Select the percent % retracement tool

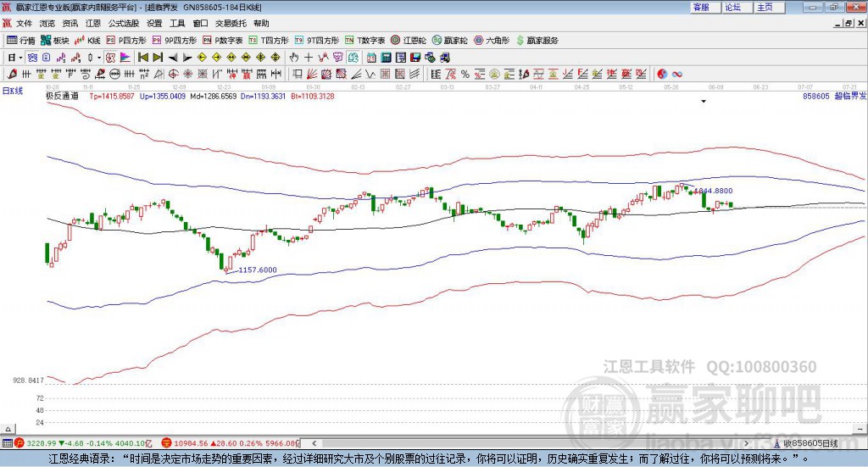point(465,74)
